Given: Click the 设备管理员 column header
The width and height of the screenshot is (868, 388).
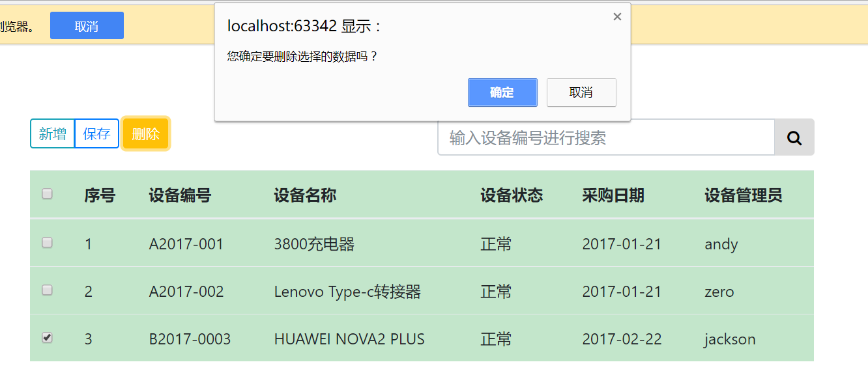Looking at the screenshot, I should coord(744,195).
